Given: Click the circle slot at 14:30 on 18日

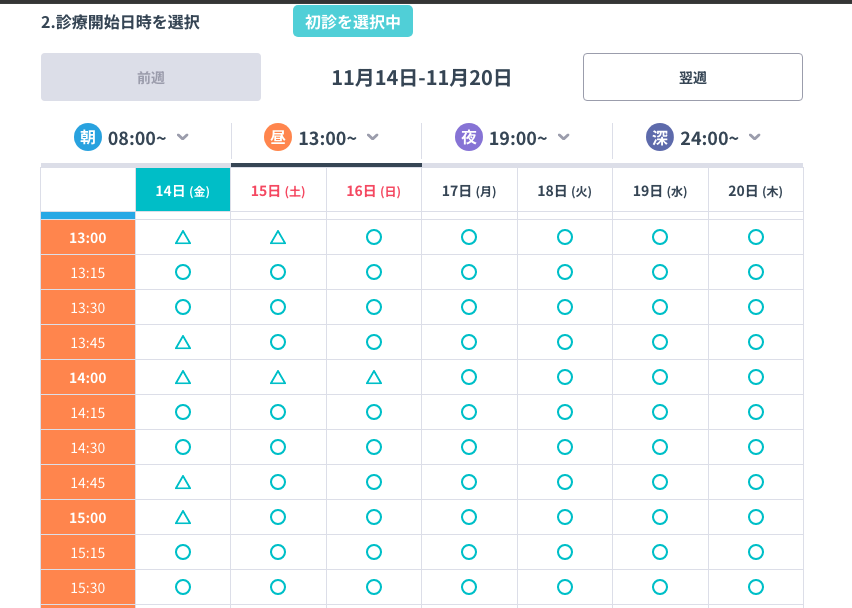Looking at the screenshot, I should (x=565, y=447).
